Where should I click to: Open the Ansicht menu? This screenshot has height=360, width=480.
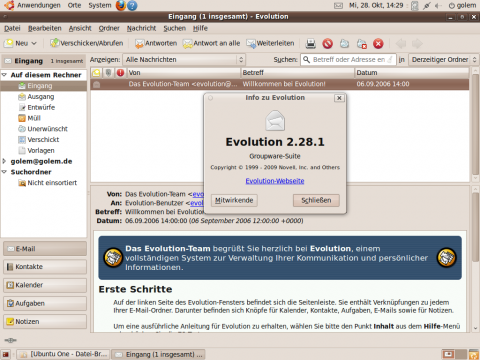[x=80, y=28]
